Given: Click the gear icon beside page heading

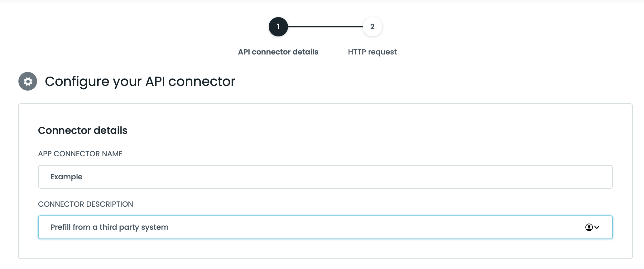Looking at the screenshot, I should pyautogui.click(x=28, y=82).
